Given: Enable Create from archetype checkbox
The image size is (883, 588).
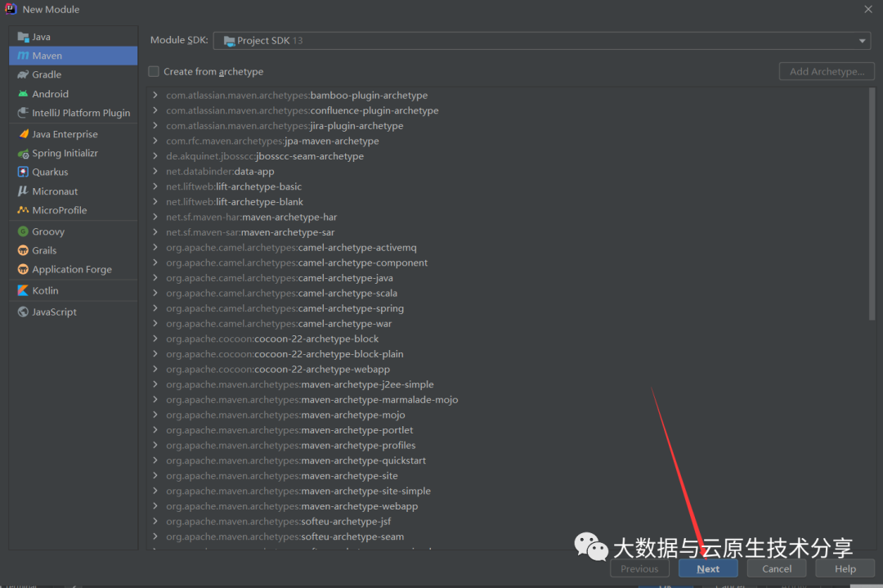Looking at the screenshot, I should [154, 71].
